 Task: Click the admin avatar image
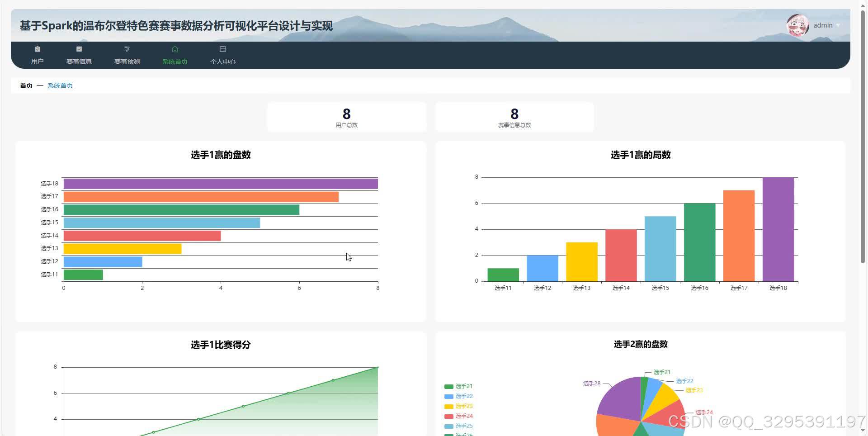pos(797,25)
